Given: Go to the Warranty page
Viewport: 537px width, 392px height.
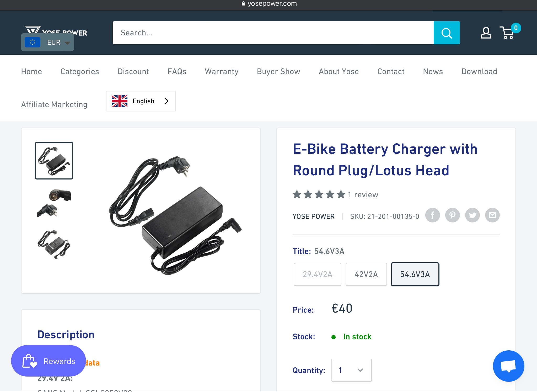Looking at the screenshot, I should pyautogui.click(x=222, y=72).
